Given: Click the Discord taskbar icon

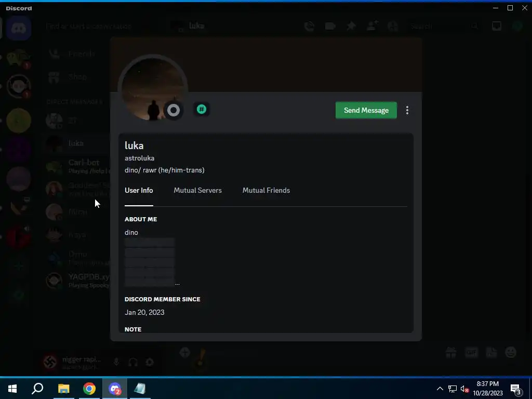Looking at the screenshot, I should click(x=115, y=389).
